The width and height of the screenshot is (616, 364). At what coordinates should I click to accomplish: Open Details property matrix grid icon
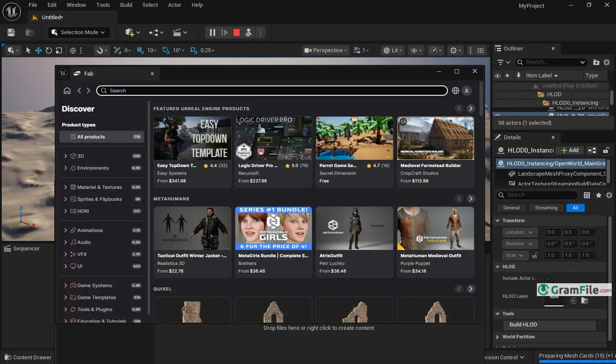click(x=587, y=195)
